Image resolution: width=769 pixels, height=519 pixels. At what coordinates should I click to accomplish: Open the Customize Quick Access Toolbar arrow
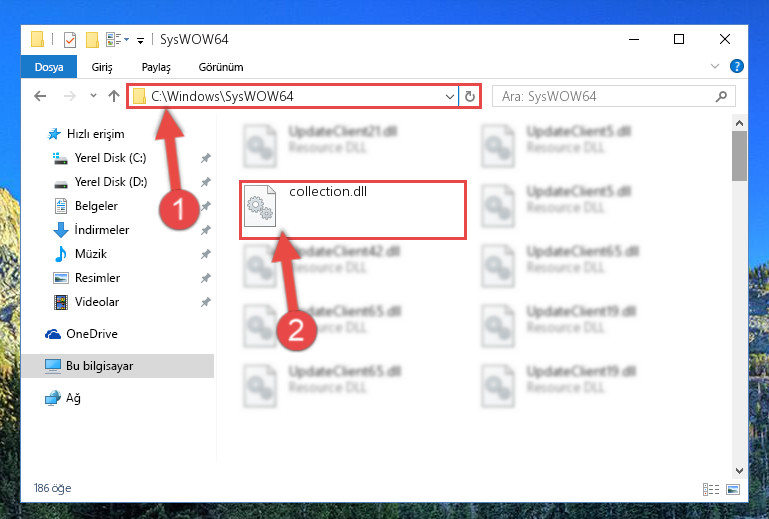click(140, 41)
